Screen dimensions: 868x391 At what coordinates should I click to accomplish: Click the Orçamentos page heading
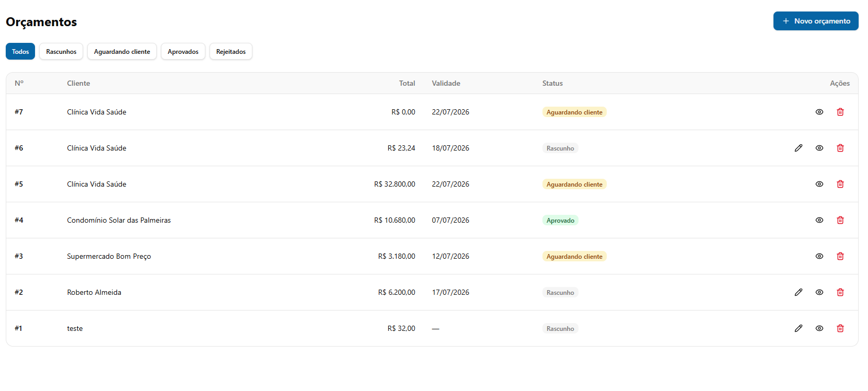coord(41,22)
